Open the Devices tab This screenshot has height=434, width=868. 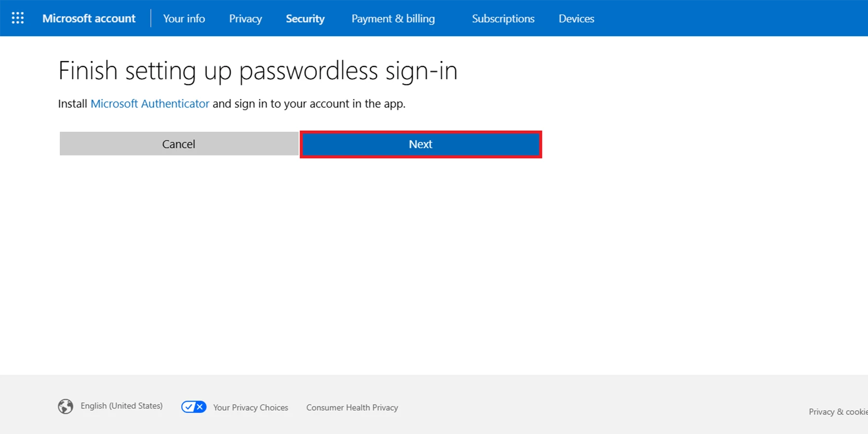tap(576, 18)
